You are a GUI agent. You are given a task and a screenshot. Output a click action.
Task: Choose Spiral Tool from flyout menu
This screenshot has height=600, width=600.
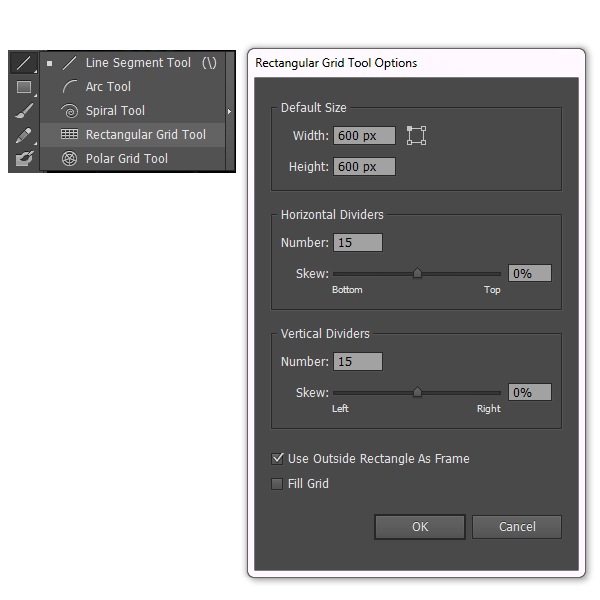pyautogui.click(x=132, y=111)
